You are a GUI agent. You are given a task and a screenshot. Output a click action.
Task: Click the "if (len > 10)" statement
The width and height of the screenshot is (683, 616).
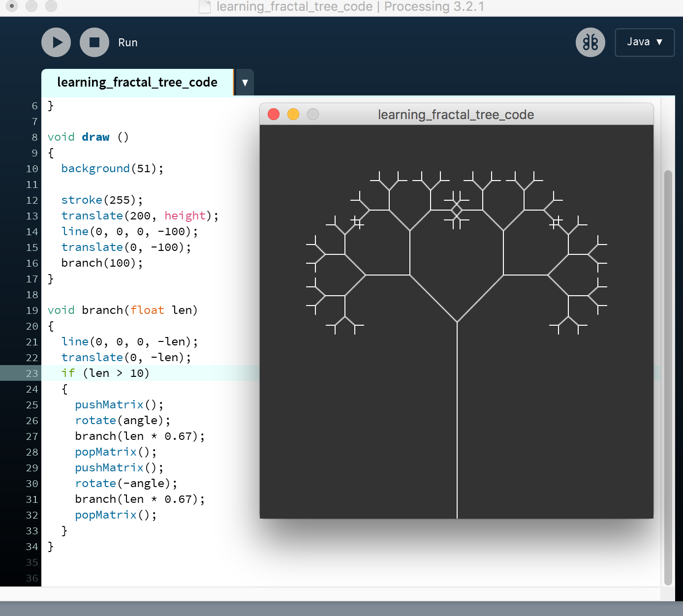click(105, 373)
